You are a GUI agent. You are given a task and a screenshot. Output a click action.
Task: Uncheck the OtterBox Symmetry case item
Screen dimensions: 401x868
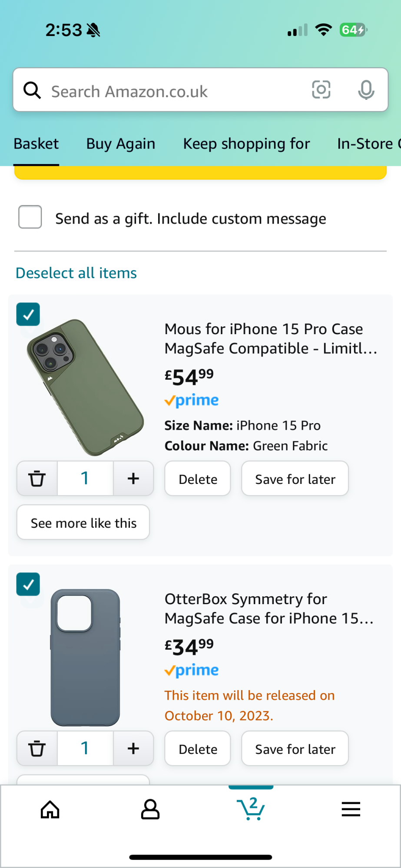(x=28, y=585)
